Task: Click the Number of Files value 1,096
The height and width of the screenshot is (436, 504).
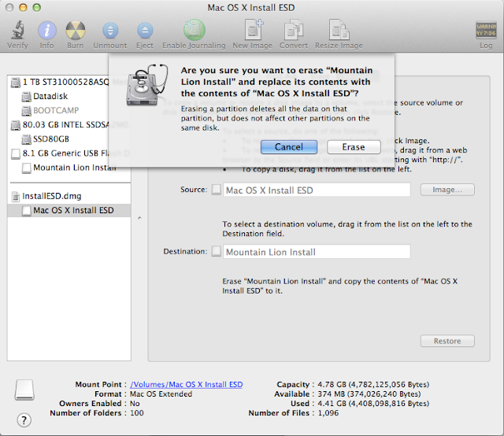Action: pos(328,413)
